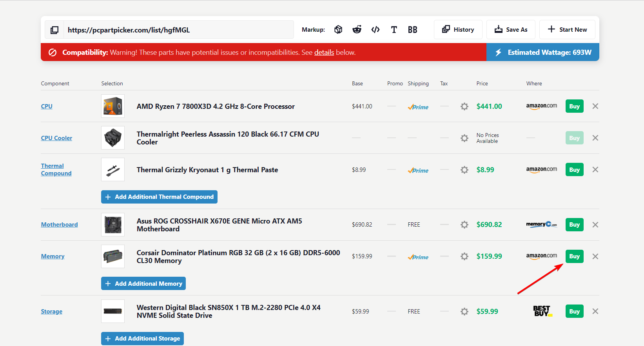Viewport: 644px width, 346px height.
Task: Click the memory price $159.99
Action: click(489, 256)
